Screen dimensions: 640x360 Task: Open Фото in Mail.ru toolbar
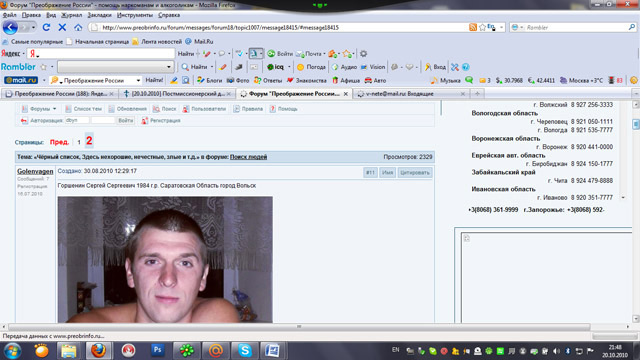238,80
